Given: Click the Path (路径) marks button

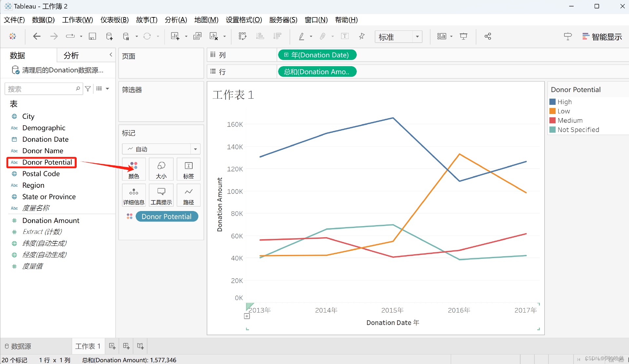Looking at the screenshot, I should tap(188, 196).
